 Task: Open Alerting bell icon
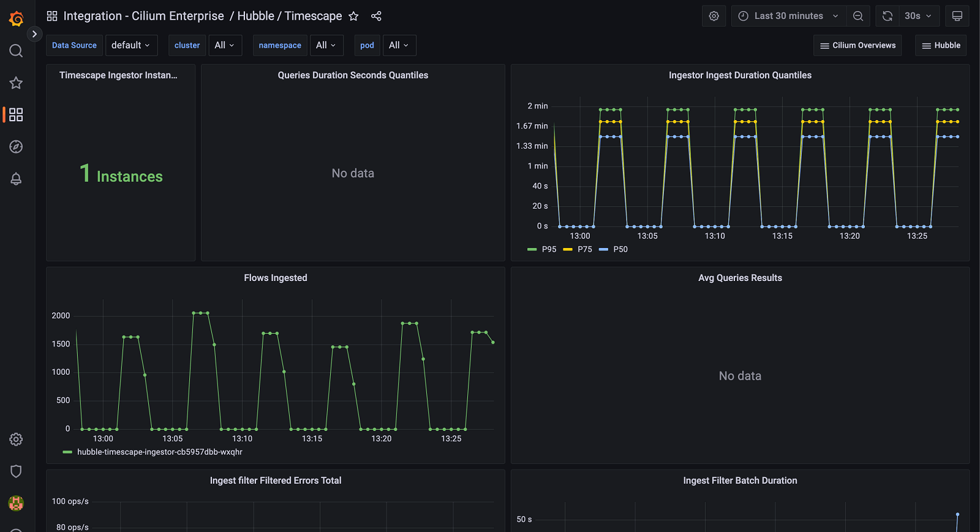coord(17,179)
